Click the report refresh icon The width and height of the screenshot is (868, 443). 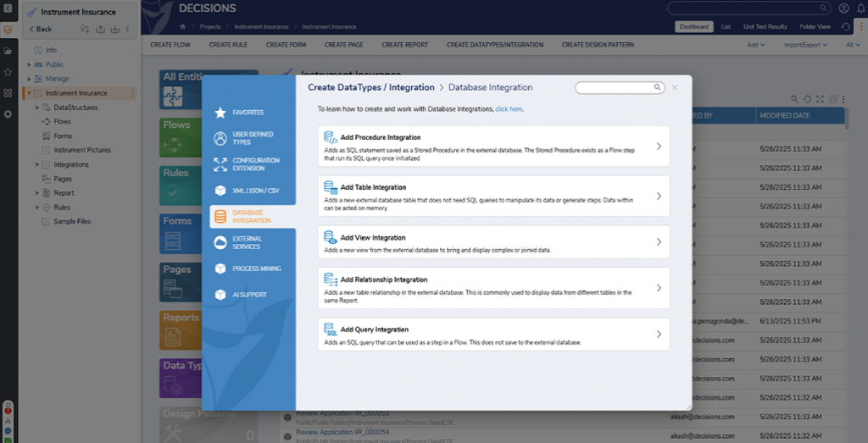(x=807, y=99)
